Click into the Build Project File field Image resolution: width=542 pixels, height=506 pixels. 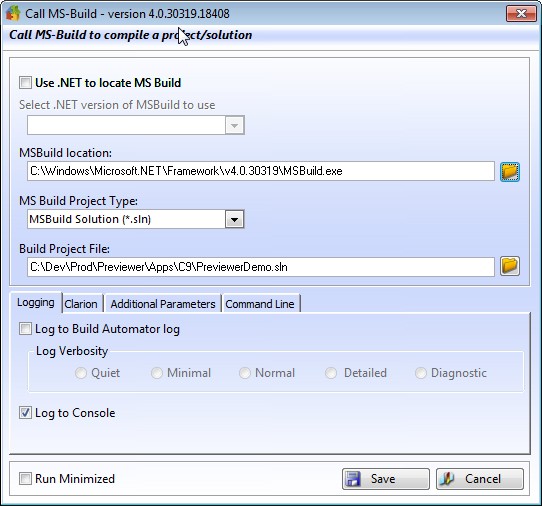(x=261, y=267)
